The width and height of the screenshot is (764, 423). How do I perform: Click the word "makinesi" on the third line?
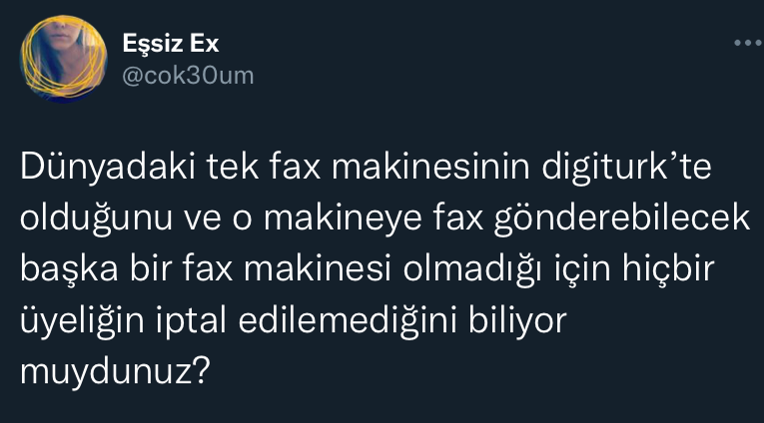317,269
